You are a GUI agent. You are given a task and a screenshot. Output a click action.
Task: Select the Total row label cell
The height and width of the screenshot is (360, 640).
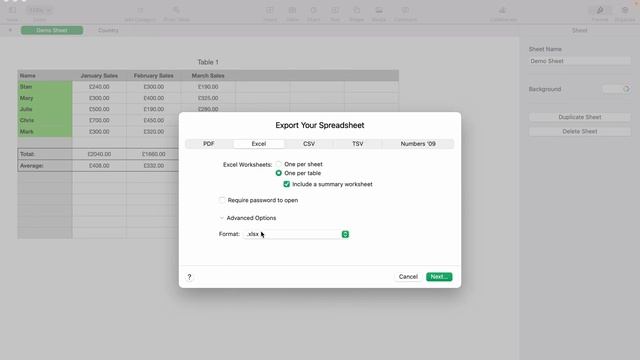[x=45, y=154]
